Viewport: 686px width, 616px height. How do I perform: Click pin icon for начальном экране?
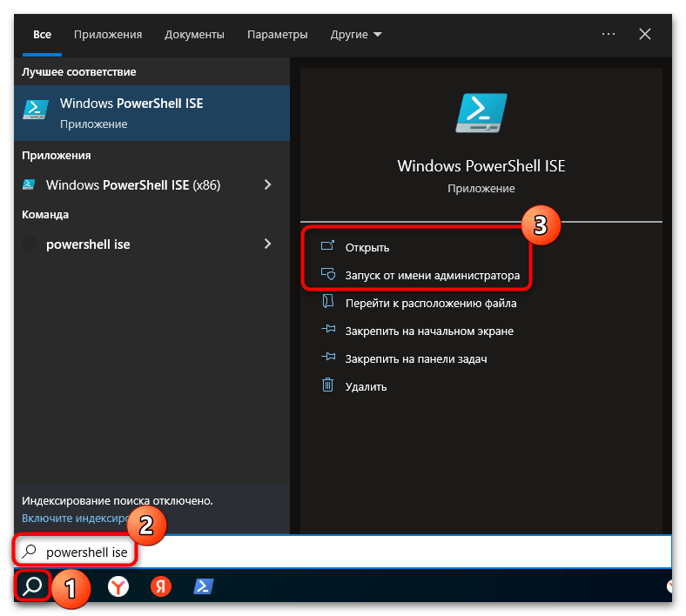coord(328,329)
